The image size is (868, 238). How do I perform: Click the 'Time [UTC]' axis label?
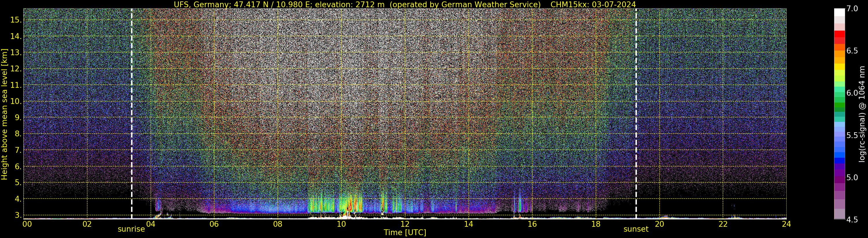click(x=405, y=233)
